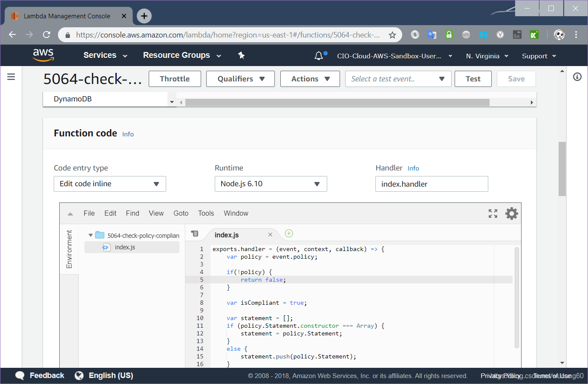The image size is (588, 384).
Task: Click the Selenium extension icon
Action: (517, 35)
